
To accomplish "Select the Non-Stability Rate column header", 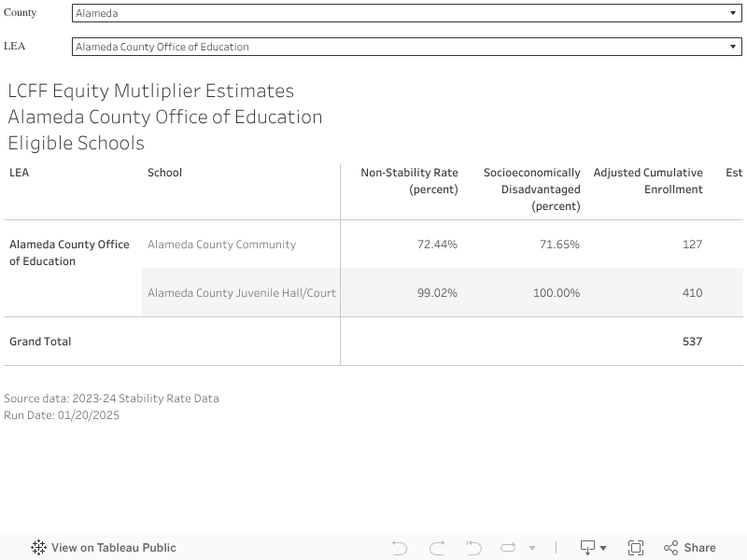I will pos(409,181).
